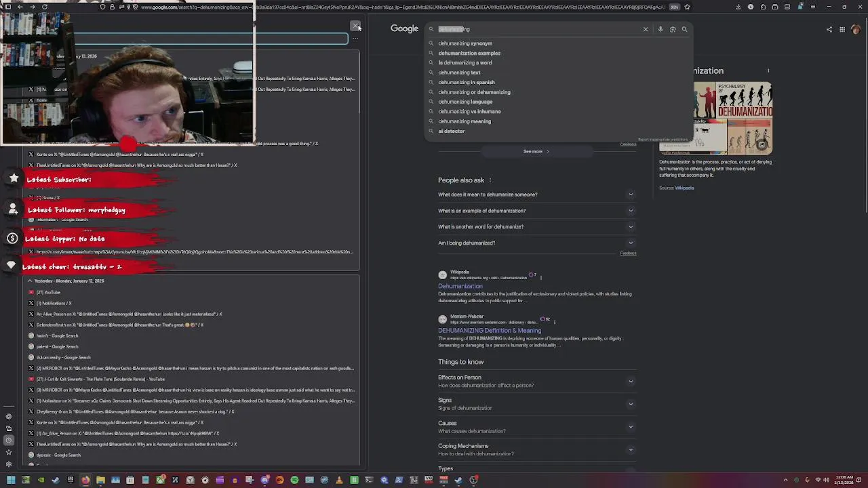Click the browser zoom level indicator
This screenshot has width=868, height=488.
click(x=674, y=7)
